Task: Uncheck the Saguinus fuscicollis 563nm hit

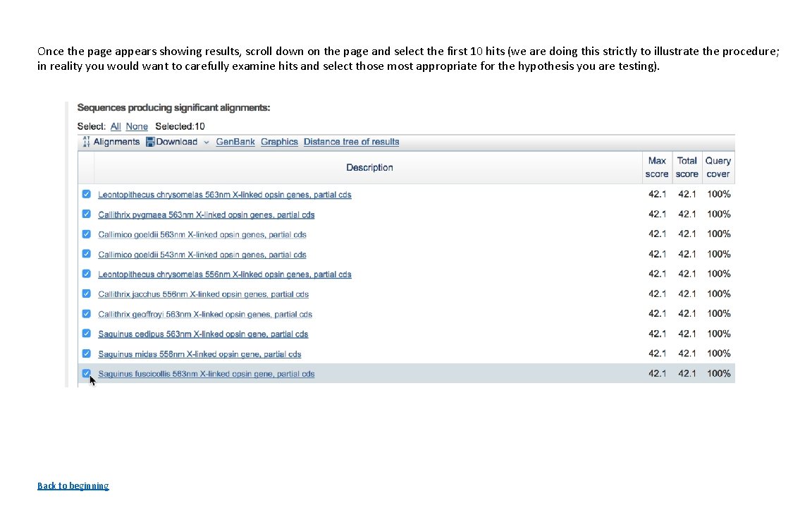Action: point(86,373)
